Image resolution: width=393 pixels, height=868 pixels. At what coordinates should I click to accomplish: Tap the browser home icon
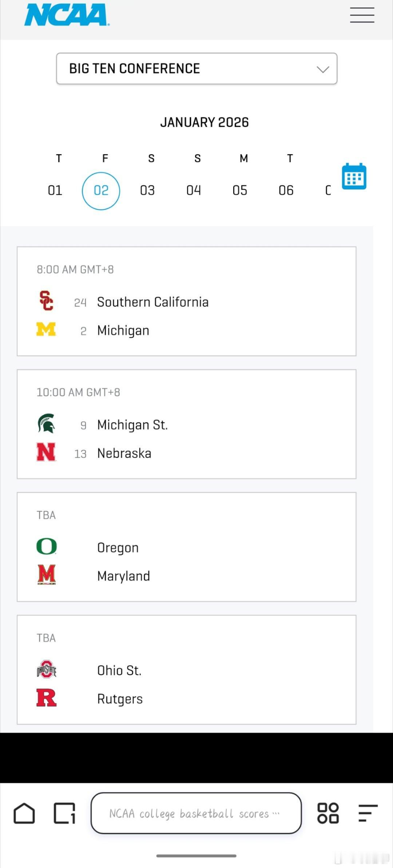[x=24, y=813]
